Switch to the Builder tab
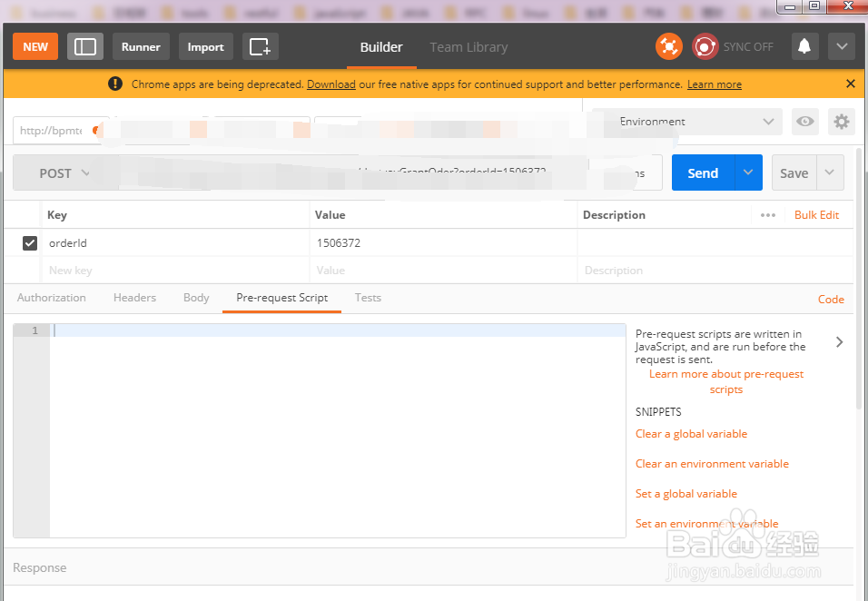The image size is (868, 601). point(381,47)
